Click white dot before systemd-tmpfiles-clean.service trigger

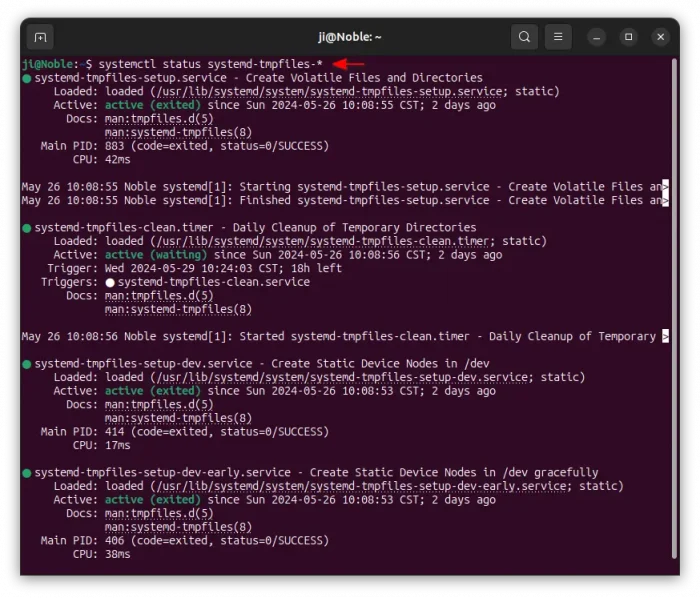pos(110,283)
